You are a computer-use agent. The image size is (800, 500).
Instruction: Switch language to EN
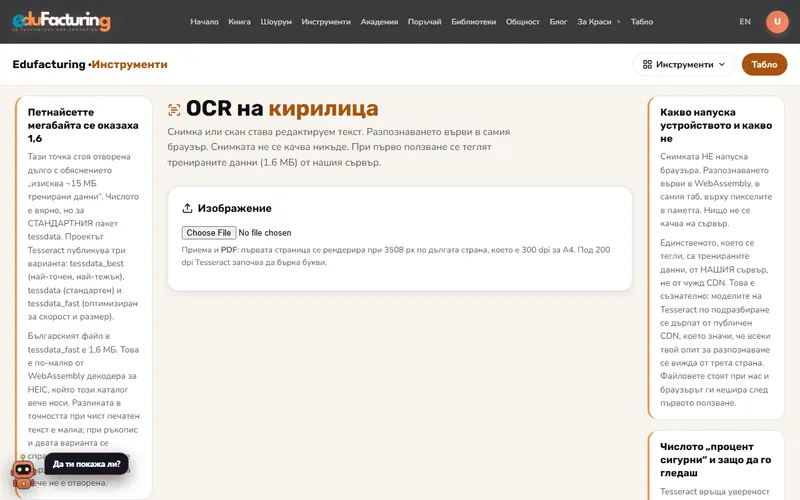click(745, 21)
